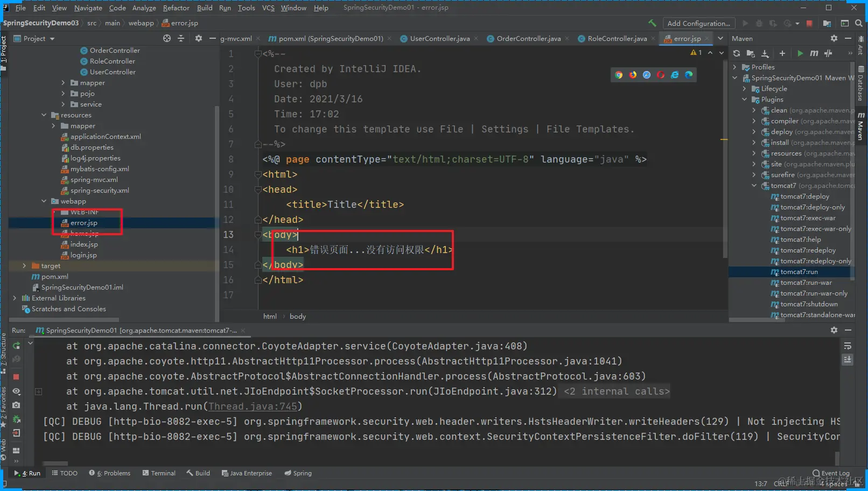
Task: Toggle scroll to end in Run console
Action: coord(848,359)
